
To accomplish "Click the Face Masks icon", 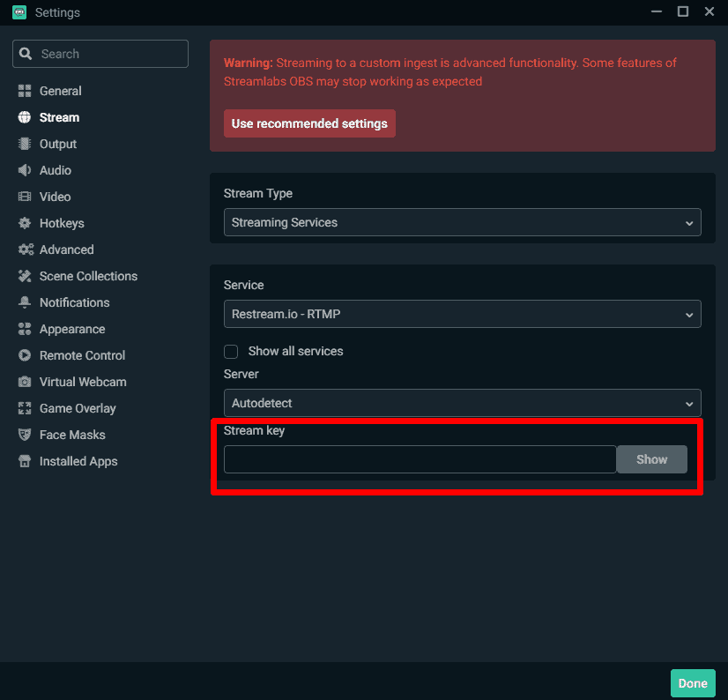I will [25, 436].
